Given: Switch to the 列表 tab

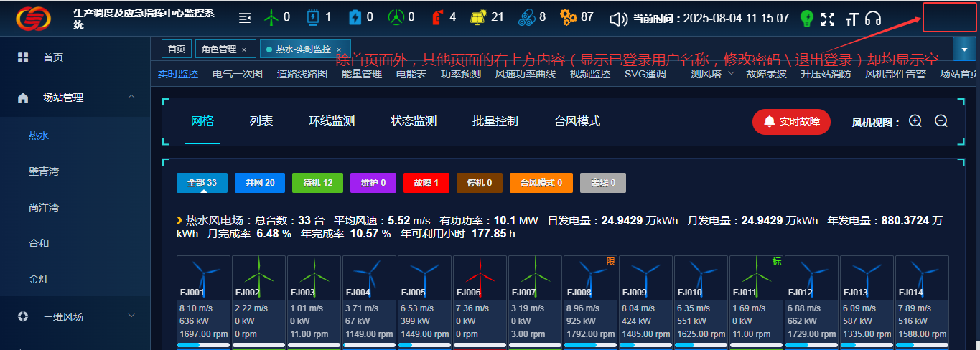Looking at the screenshot, I should [261, 121].
